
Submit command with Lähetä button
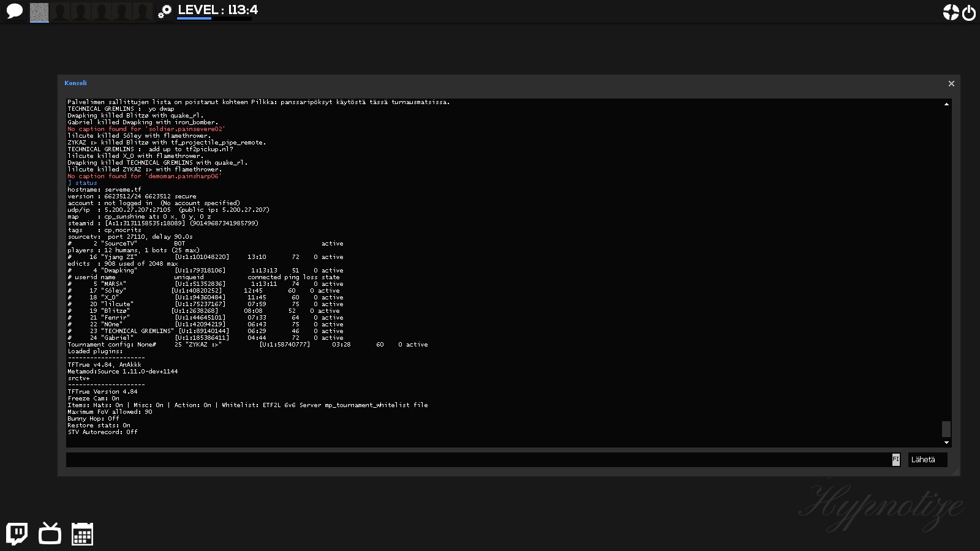[927, 460]
